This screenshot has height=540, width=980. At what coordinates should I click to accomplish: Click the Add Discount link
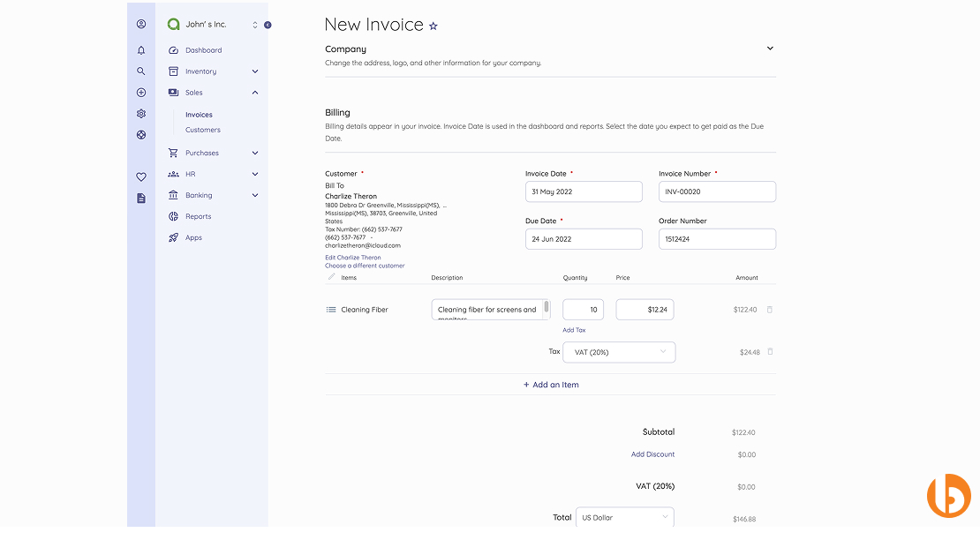[x=652, y=454]
